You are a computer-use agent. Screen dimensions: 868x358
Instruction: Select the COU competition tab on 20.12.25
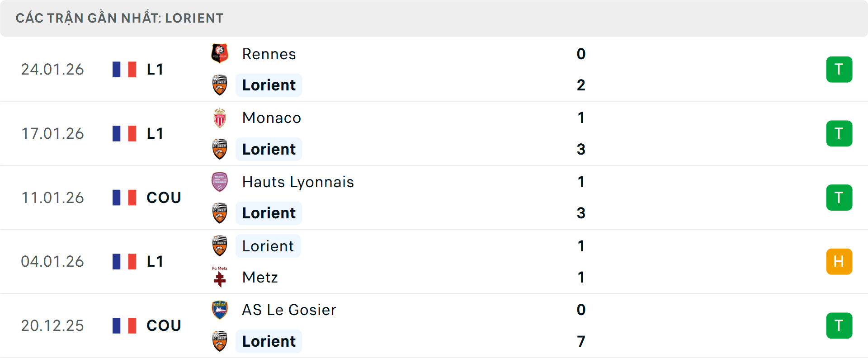(163, 325)
